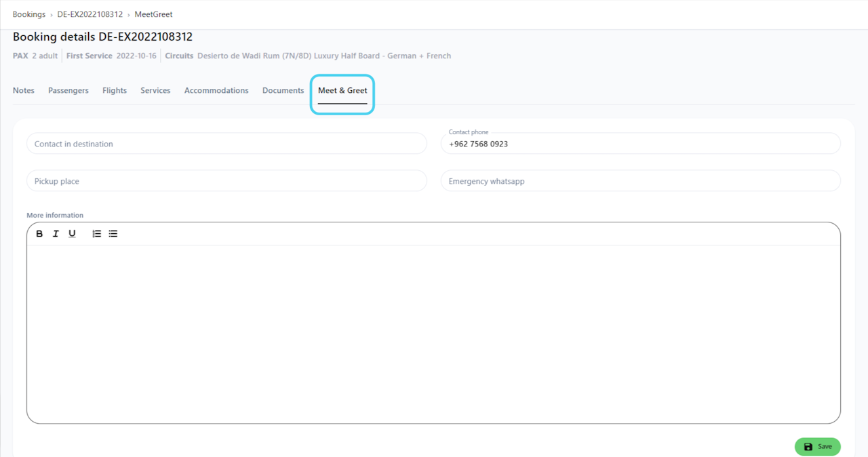This screenshot has width=868, height=457.
Task: Insert bulleted list in editor
Action: coord(113,233)
